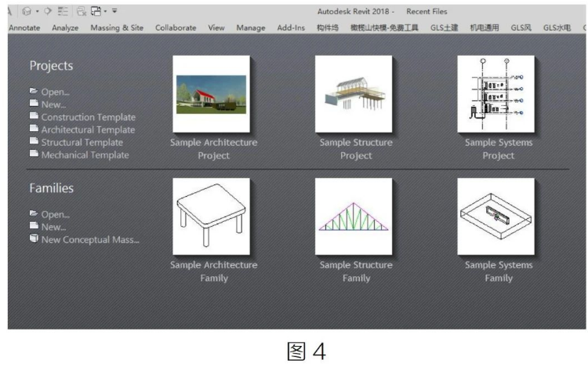Open the View ribbon tab

coord(216,27)
